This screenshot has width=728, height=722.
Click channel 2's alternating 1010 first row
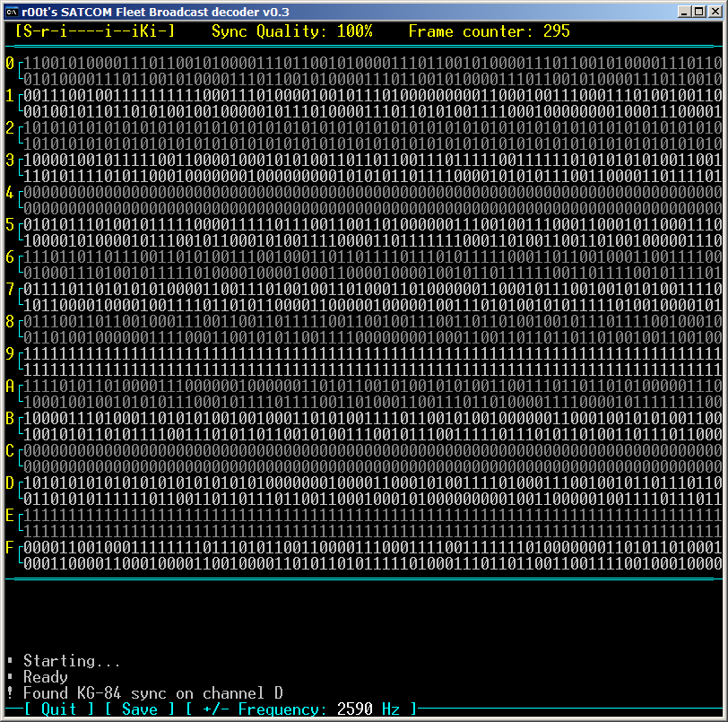click(373, 127)
